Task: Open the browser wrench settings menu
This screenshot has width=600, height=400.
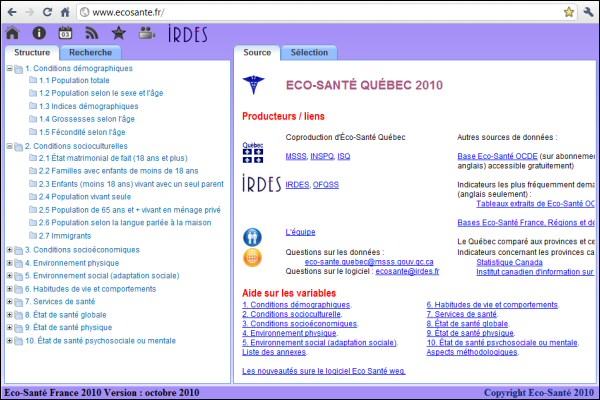Action: tap(588, 12)
